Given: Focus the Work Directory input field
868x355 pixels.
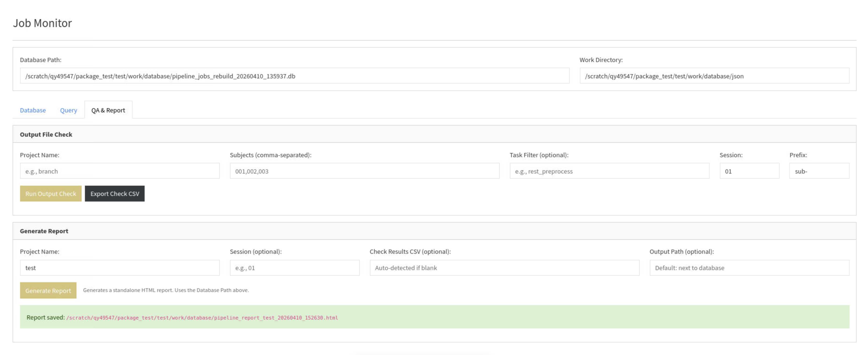Looking at the screenshot, I should [x=714, y=76].
